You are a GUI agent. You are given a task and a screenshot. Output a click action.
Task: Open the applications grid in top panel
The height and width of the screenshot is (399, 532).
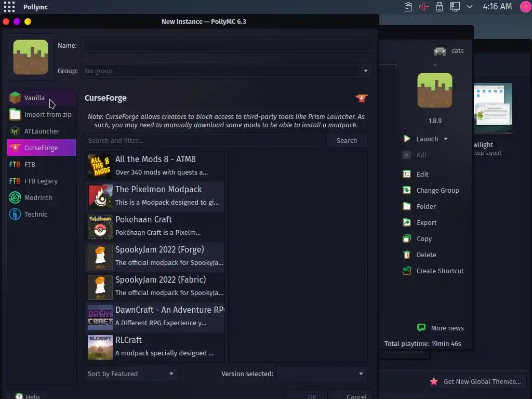[x=9, y=7]
